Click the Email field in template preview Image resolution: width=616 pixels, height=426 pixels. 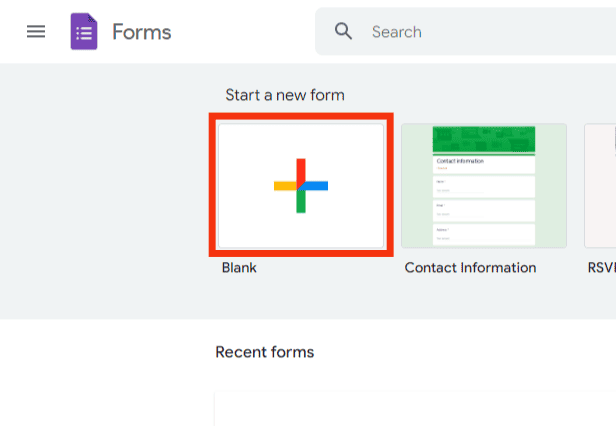click(x=484, y=211)
